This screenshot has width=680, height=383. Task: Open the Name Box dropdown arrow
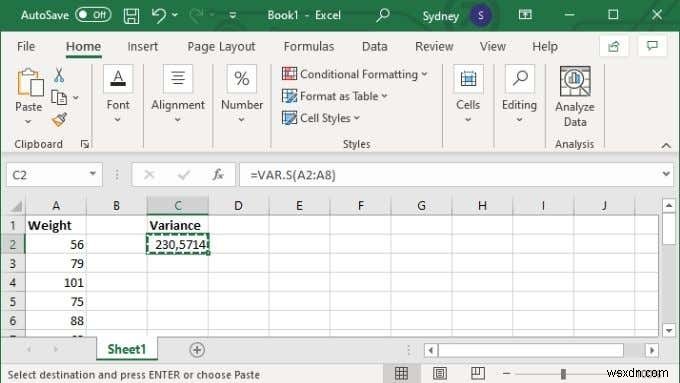coord(92,174)
